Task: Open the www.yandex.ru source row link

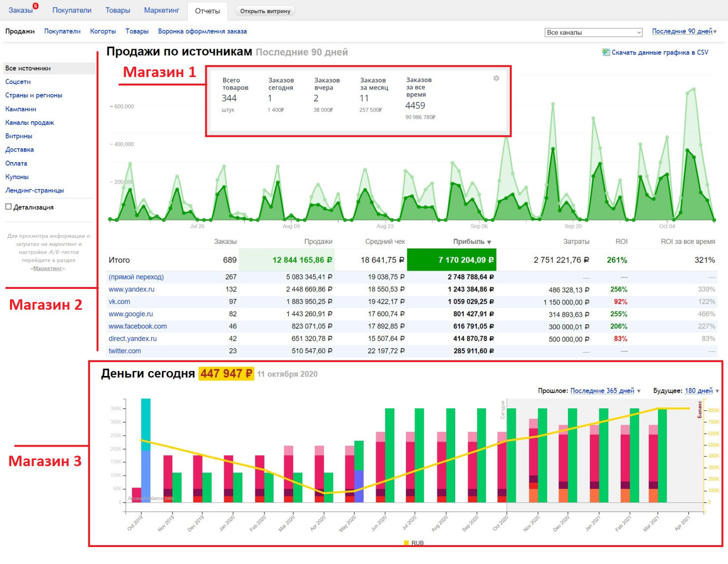Action: pos(132,289)
